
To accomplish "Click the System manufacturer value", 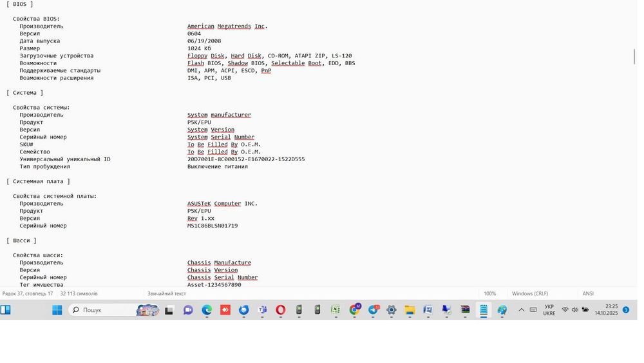I will [220, 115].
